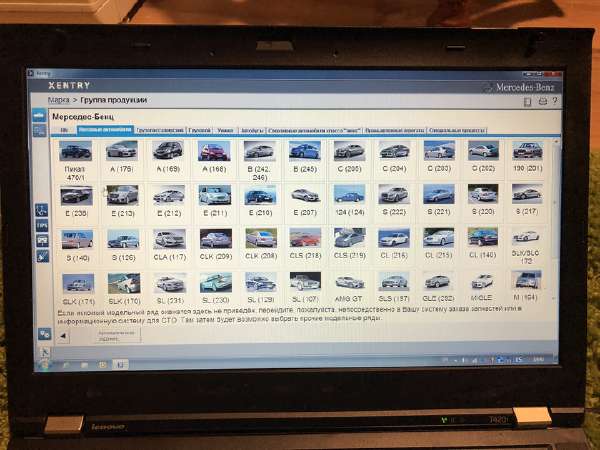
Task: Select the A (176) model
Action: 122,157
